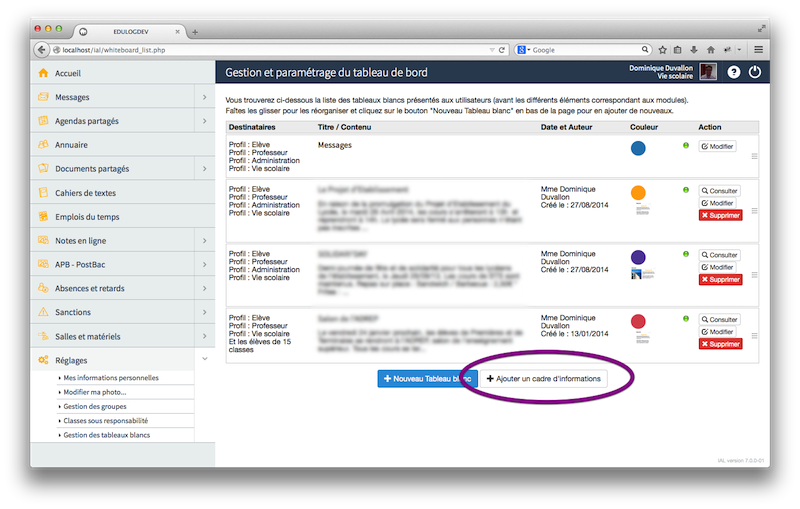Screen dimensions: 800x509
Task: Click the Sanctions warning icon
Action: coord(43,312)
